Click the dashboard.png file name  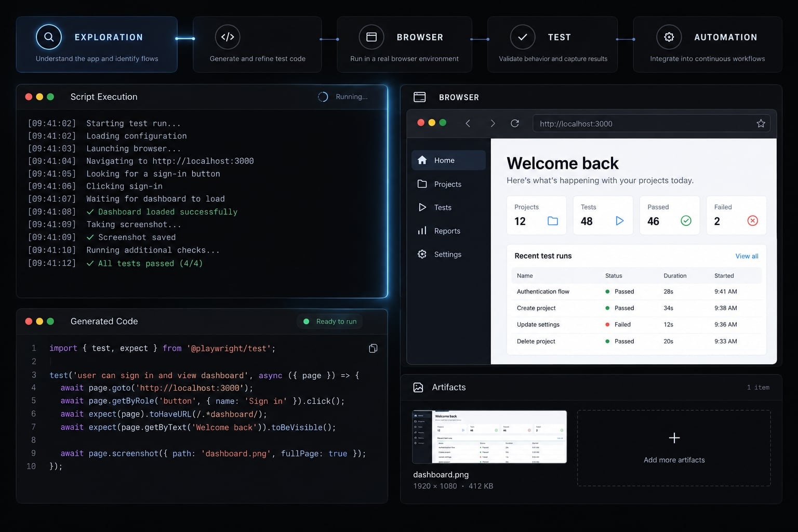tap(441, 474)
